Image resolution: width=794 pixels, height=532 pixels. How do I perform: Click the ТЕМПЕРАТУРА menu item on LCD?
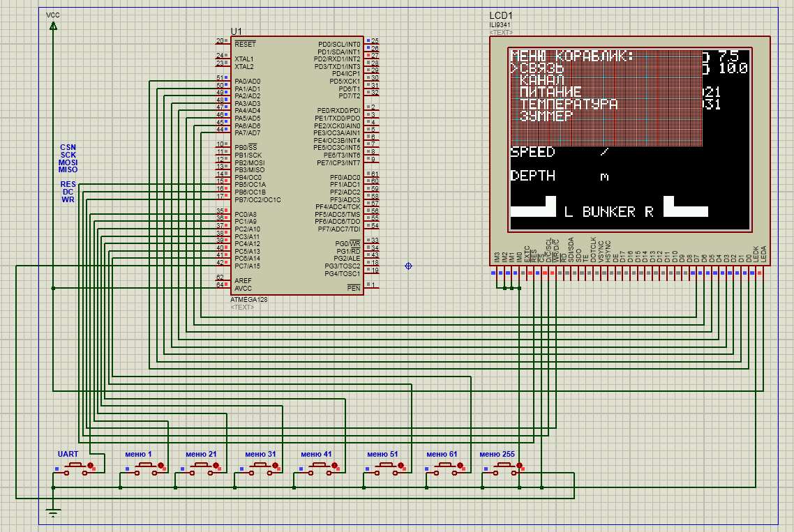pos(568,104)
